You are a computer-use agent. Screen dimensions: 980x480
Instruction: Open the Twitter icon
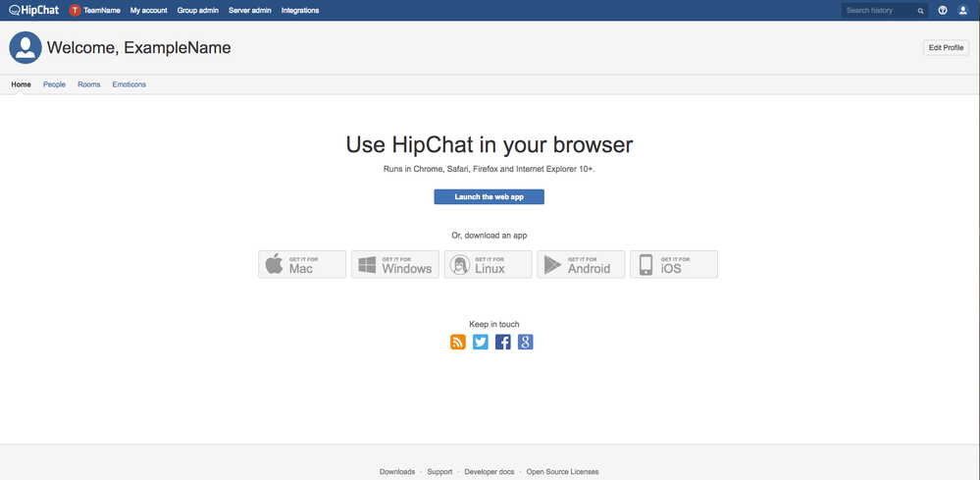[481, 342]
